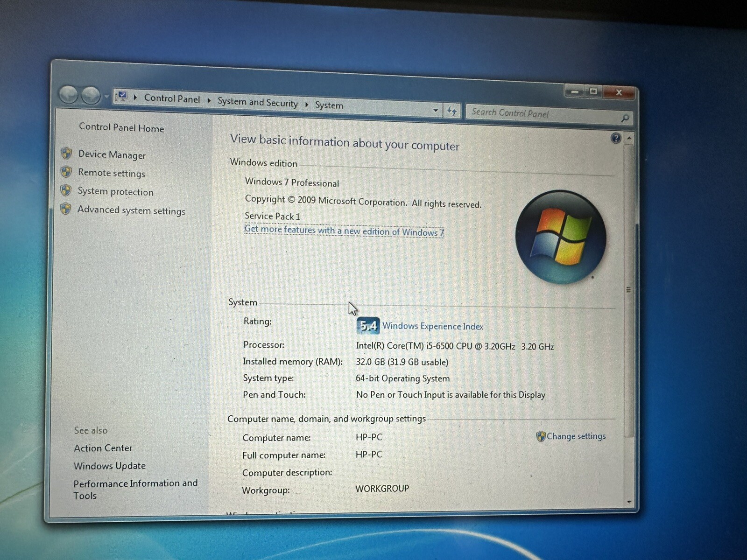Select the processor value i5-6500 CPU text
The image size is (747, 560).
455,346
